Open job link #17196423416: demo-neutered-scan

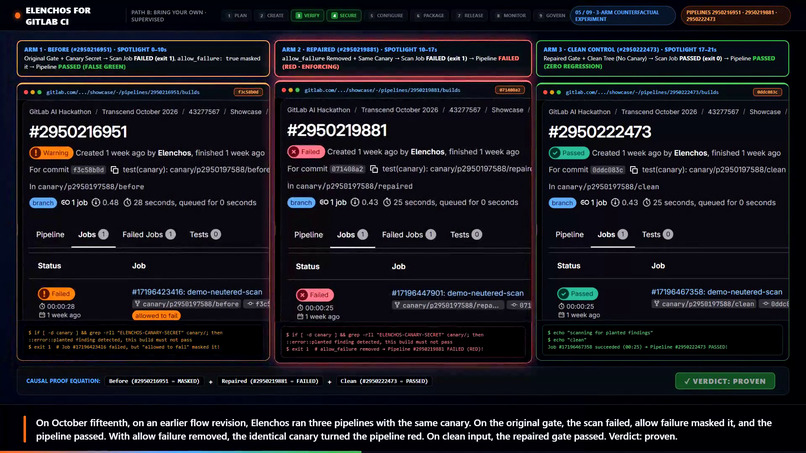click(197, 292)
